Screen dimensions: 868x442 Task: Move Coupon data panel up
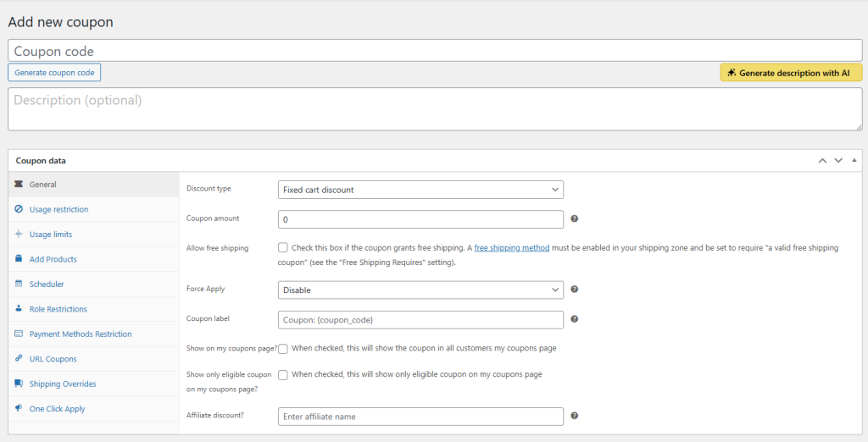[822, 160]
